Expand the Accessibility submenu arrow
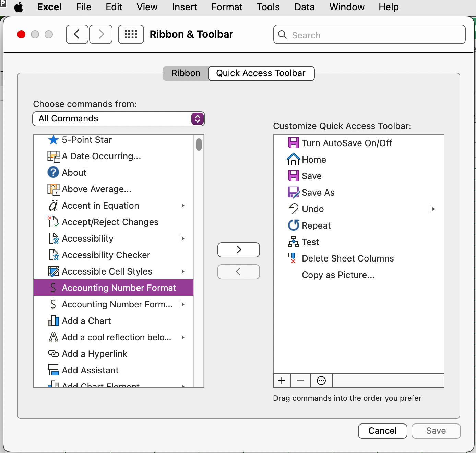 [x=183, y=239]
